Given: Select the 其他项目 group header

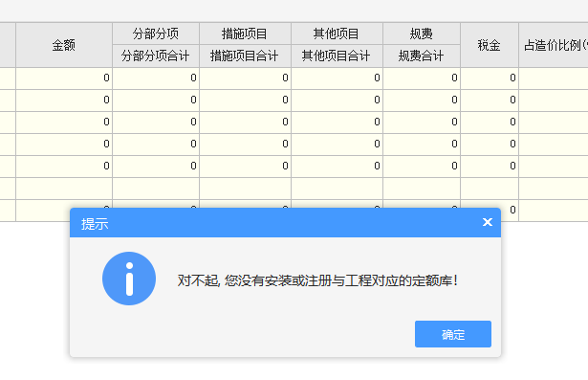Looking at the screenshot, I should click(x=337, y=34).
